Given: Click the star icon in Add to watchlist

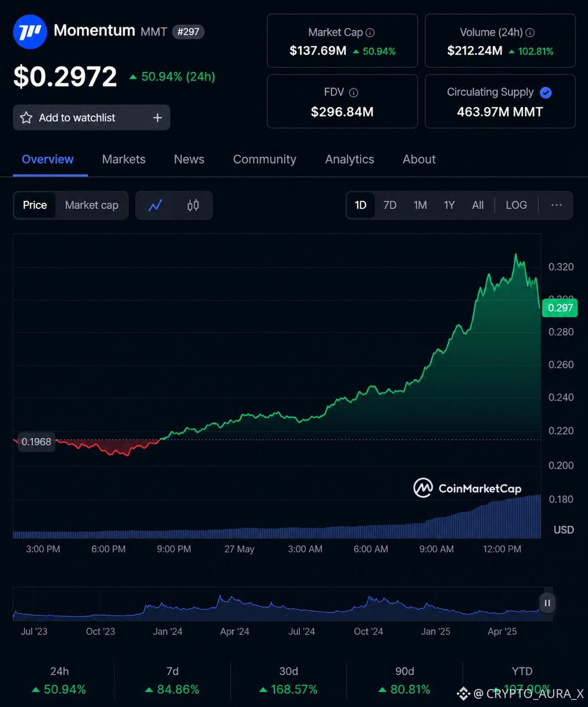Looking at the screenshot, I should pos(26,118).
